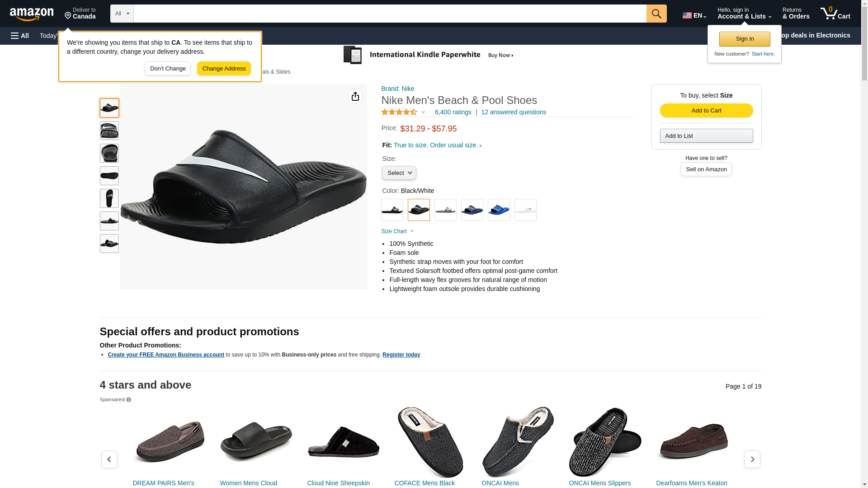Screen dimensions: 868x488
Task: Open the All hamburger menu
Action: tap(20, 36)
